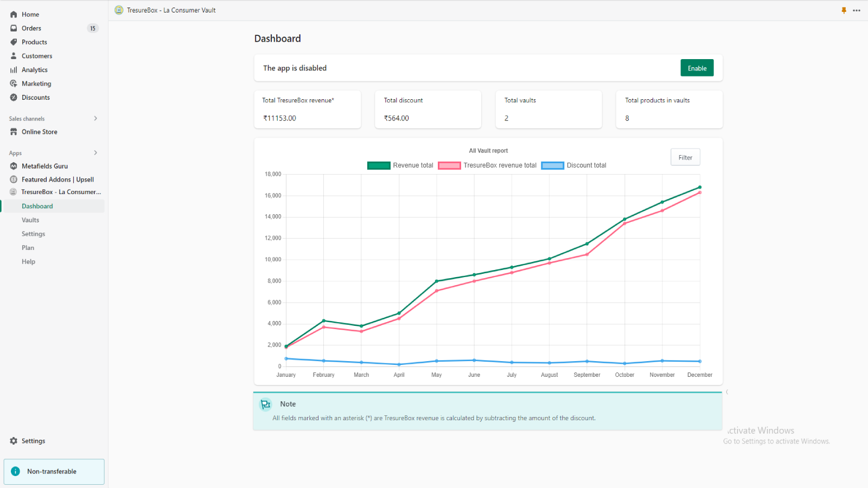
Task: Click the Settings gear icon
Action: [14, 441]
